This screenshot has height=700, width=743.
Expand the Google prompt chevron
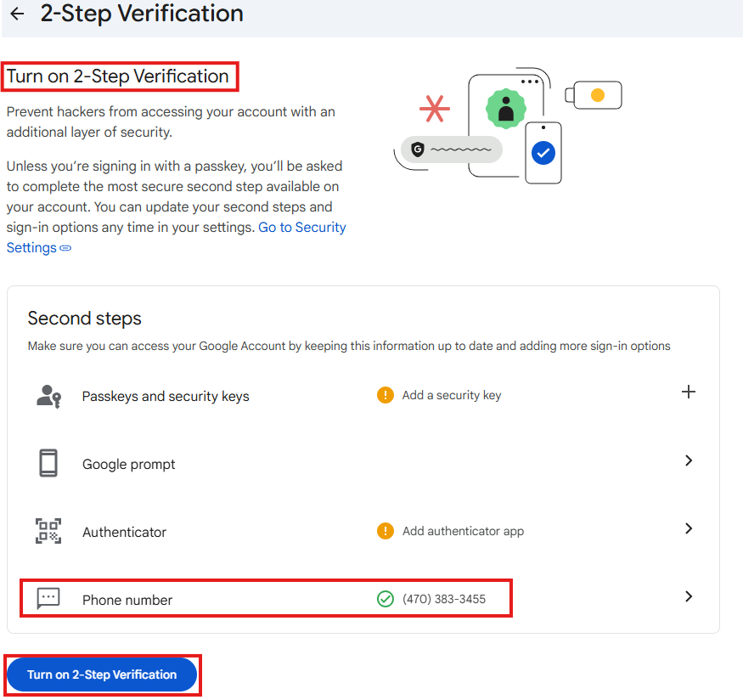click(x=689, y=460)
